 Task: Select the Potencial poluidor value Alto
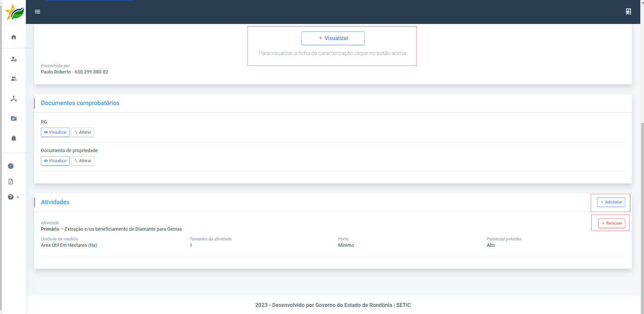(x=491, y=245)
